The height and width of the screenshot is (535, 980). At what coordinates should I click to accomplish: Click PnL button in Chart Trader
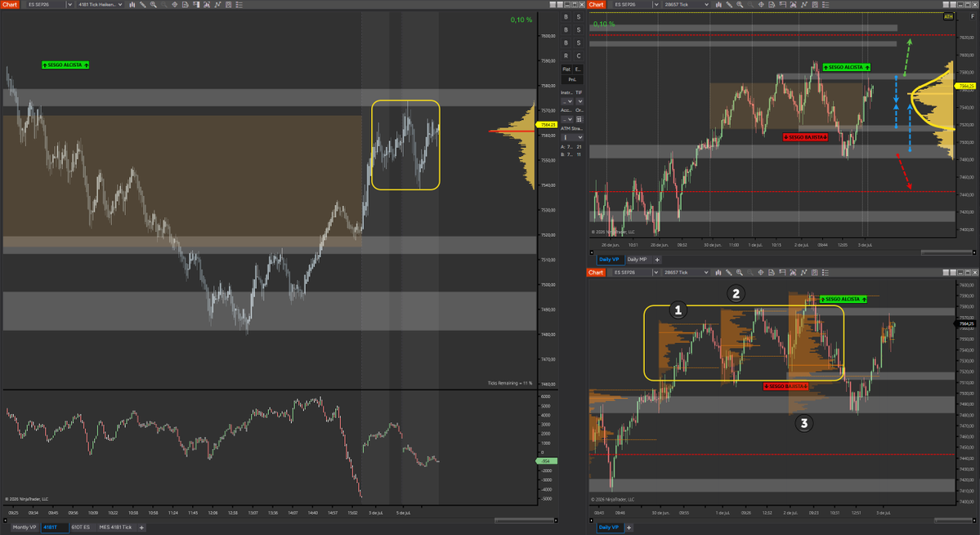point(572,80)
